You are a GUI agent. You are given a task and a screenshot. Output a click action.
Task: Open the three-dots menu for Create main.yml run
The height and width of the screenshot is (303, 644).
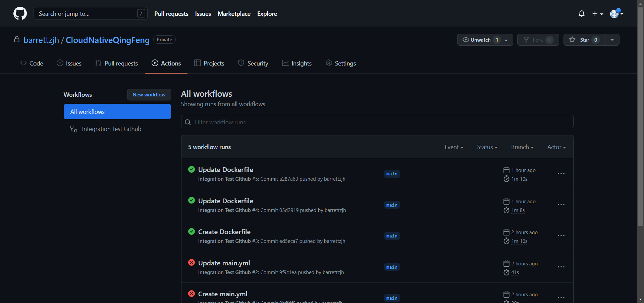pos(561,298)
